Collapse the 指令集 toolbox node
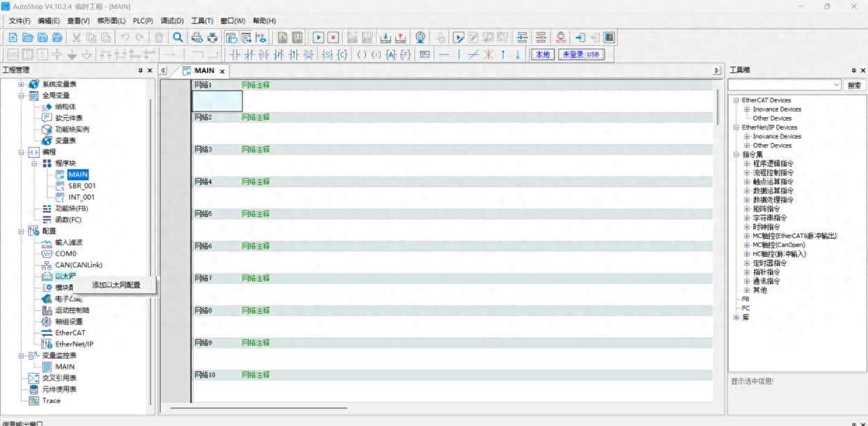This screenshot has width=868, height=426. [736, 155]
